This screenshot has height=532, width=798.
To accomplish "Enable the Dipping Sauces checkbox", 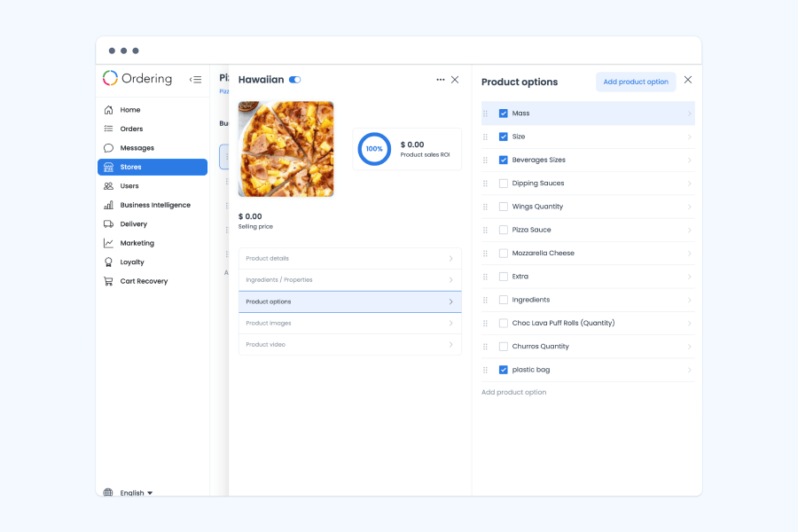I will pyautogui.click(x=503, y=183).
